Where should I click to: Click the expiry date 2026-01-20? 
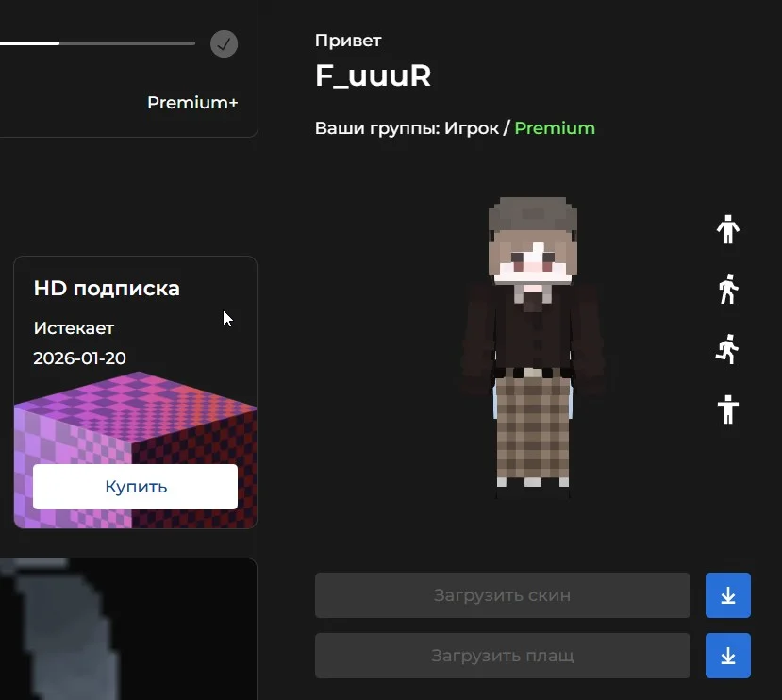coord(80,358)
